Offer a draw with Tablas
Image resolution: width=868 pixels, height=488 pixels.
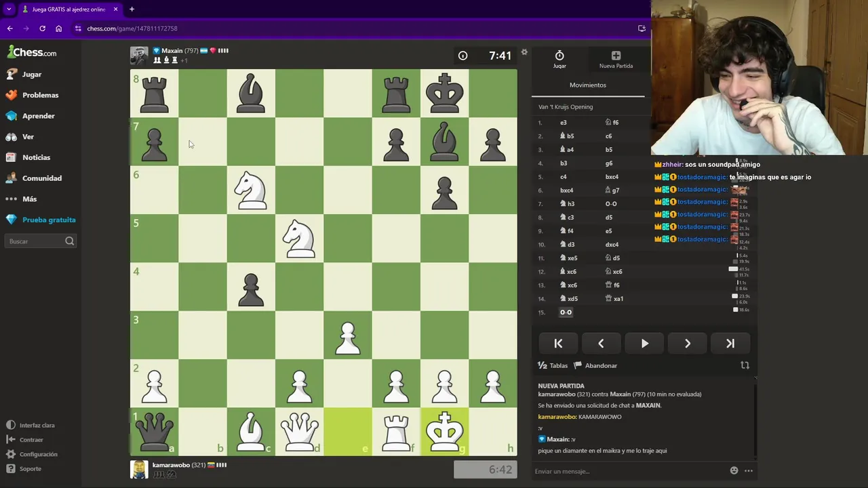pos(553,365)
